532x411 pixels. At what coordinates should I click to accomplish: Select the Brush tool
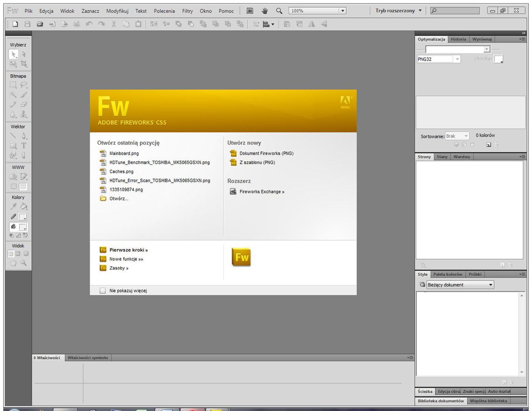(24, 95)
